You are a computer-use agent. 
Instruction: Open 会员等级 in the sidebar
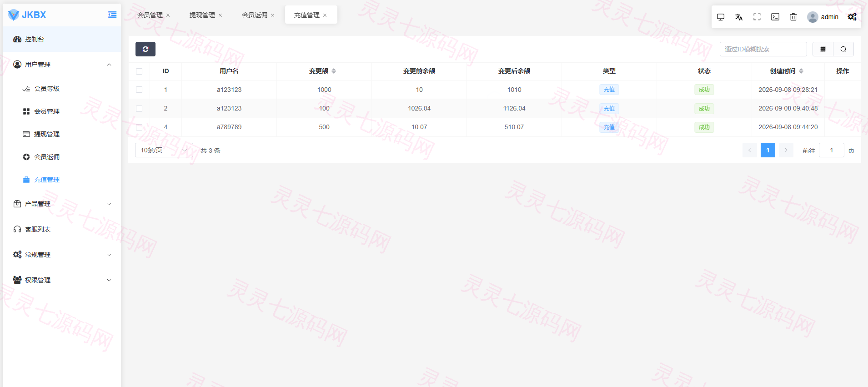point(62,89)
